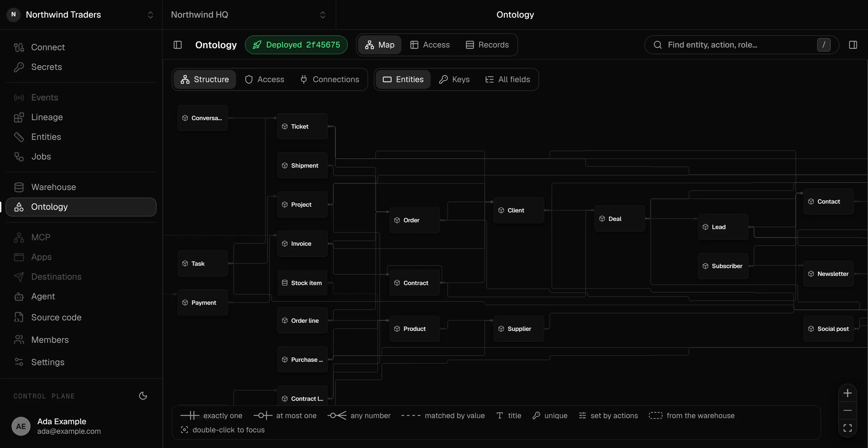Fit map to screen icon
The width and height of the screenshot is (868, 448).
click(848, 428)
